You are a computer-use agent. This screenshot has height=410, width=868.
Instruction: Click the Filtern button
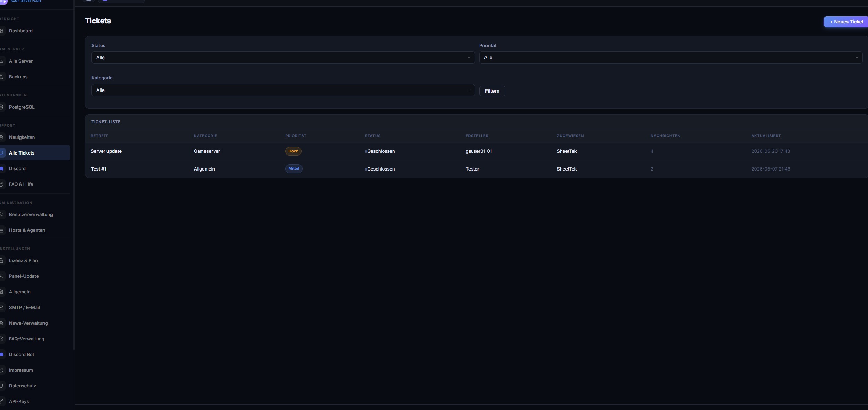click(492, 91)
